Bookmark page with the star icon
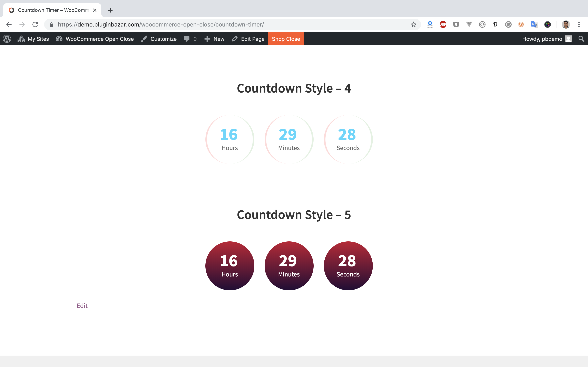This screenshot has width=588, height=367. coord(414,24)
